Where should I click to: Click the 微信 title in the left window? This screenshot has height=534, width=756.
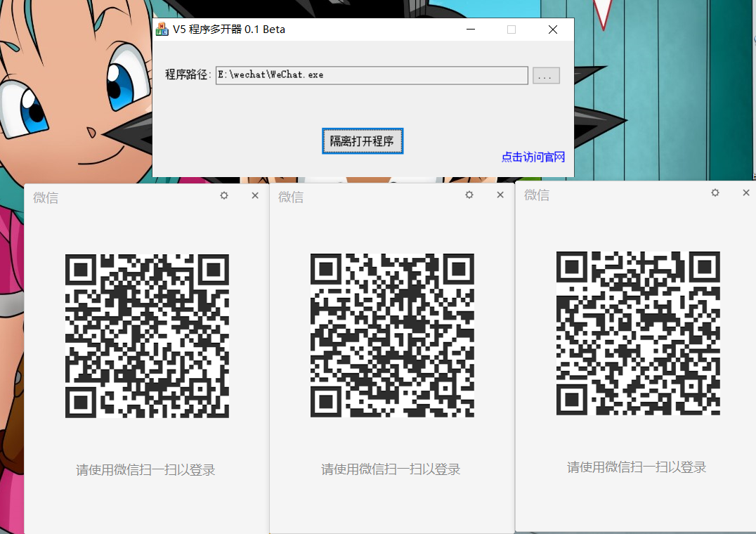pos(46,197)
